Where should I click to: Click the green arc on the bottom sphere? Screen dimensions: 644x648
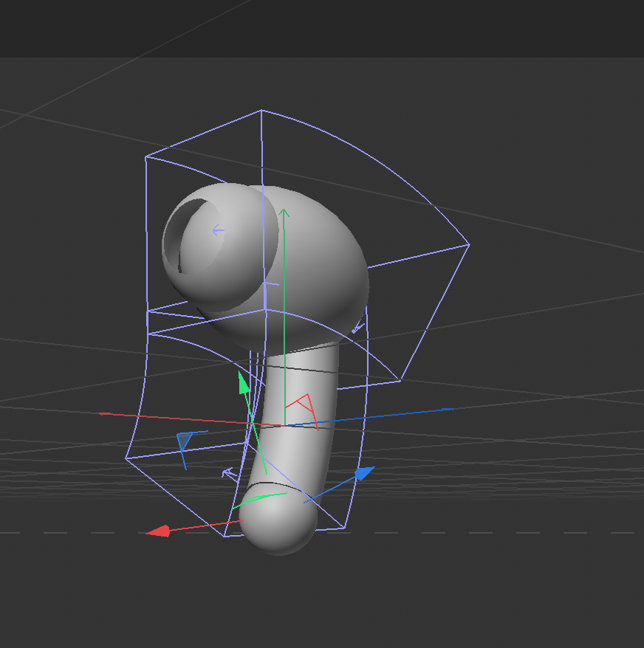click(x=258, y=498)
